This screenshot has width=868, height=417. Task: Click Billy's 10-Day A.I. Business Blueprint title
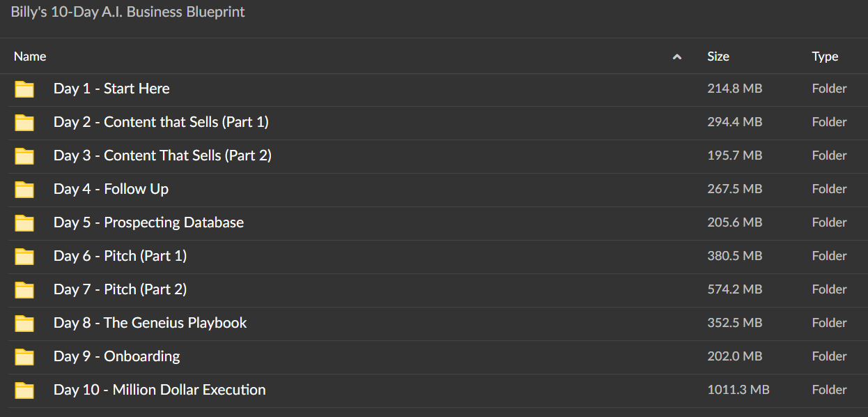pos(127,13)
